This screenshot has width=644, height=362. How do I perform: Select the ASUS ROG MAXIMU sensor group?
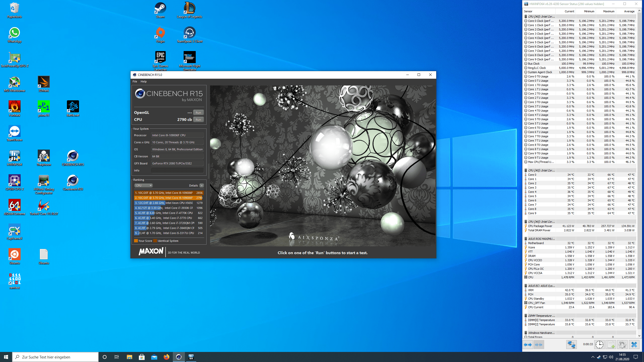580,239
